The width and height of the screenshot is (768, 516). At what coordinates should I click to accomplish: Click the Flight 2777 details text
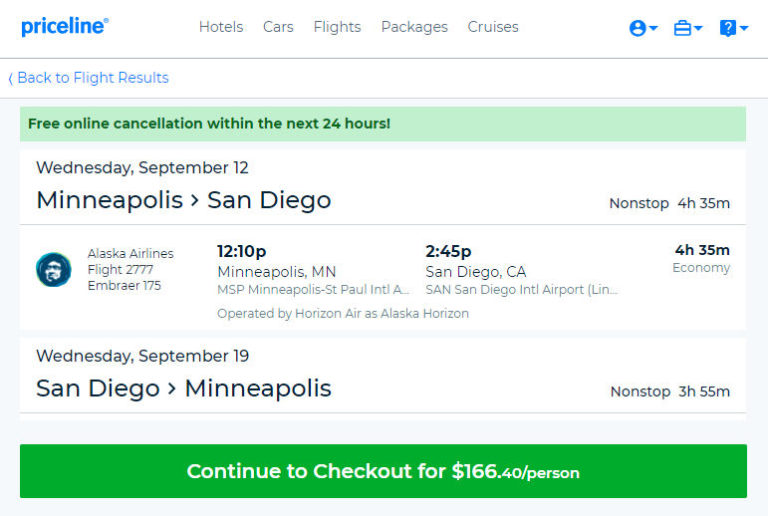click(x=120, y=270)
